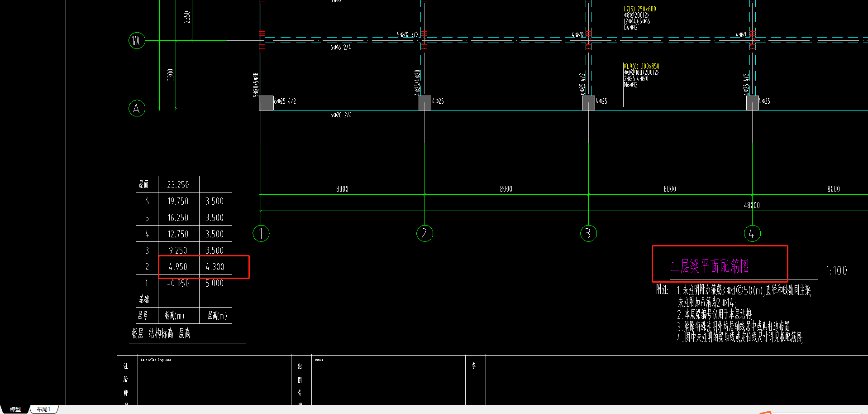Select rebar annotation 6Φ20 2/4
868x414 pixels.
coord(341,115)
